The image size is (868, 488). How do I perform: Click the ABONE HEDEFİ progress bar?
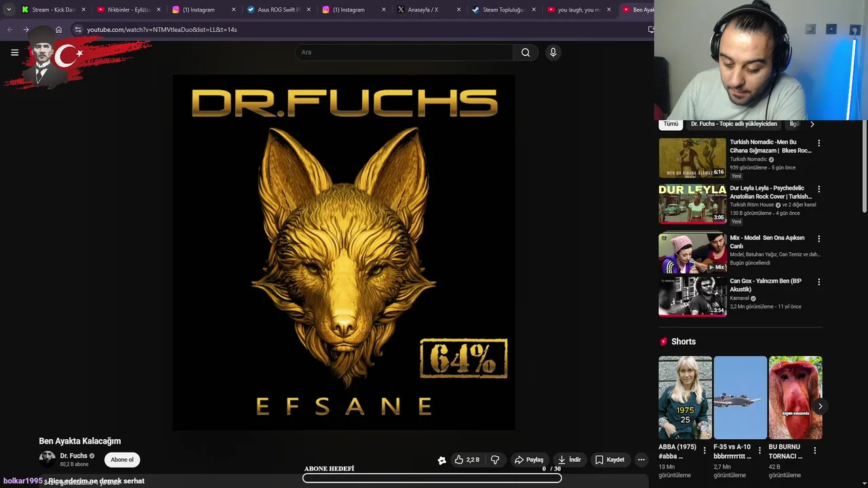point(432,478)
